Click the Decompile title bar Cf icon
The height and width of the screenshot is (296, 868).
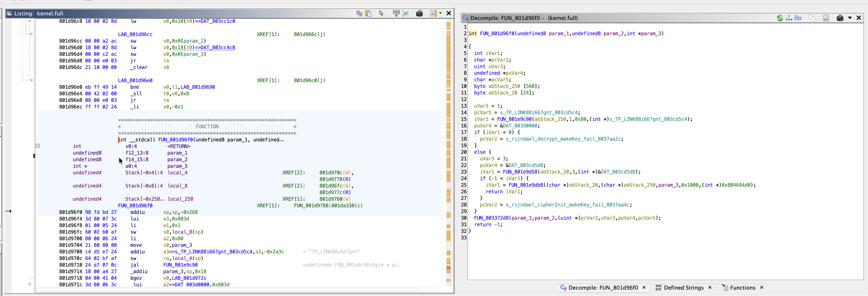[x=466, y=18]
